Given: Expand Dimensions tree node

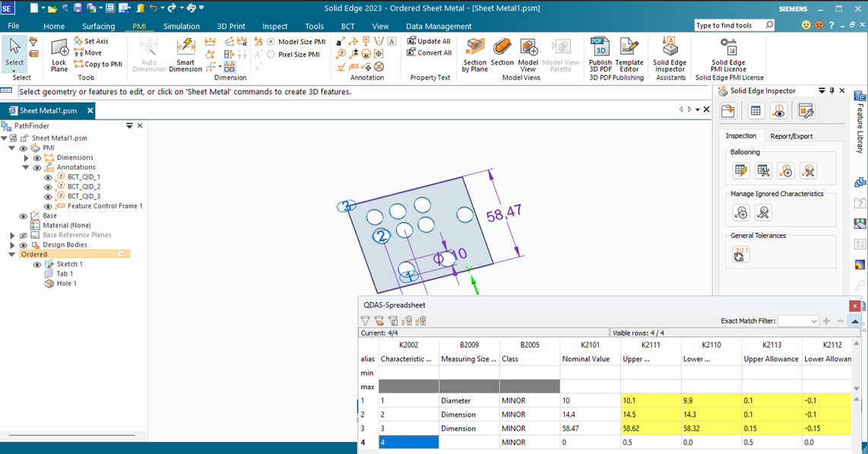Looking at the screenshot, I should pyautogui.click(x=26, y=157).
